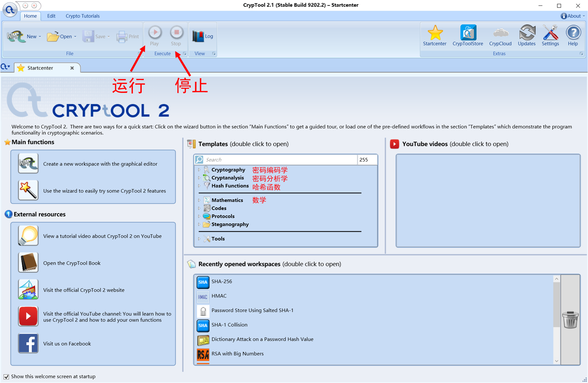Click the Steganography folder icon
The image size is (588, 383).
pos(206,224)
